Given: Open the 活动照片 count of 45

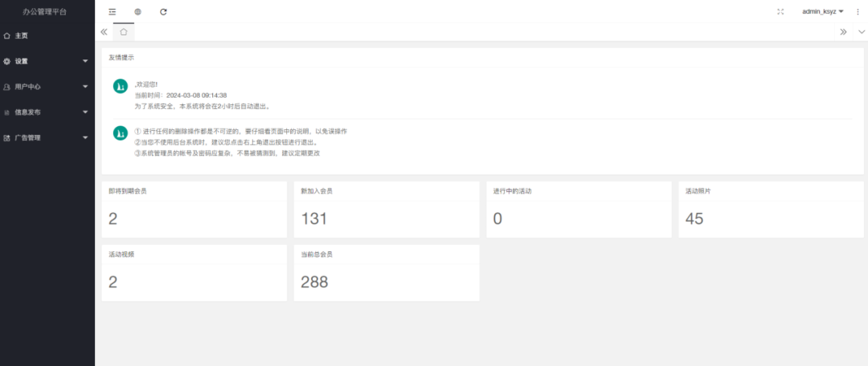Looking at the screenshot, I should pyautogui.click(x=694, y=219).
